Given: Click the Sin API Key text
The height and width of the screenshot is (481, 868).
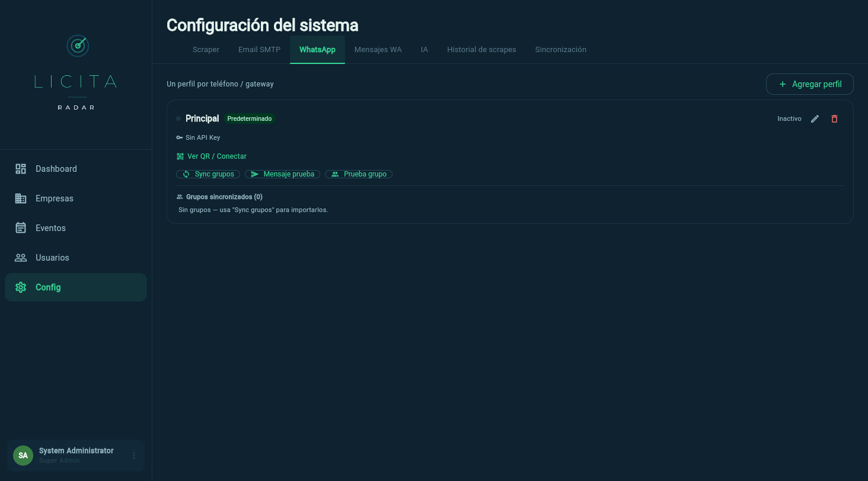Looking at the screenshot, I should click(x=203, y=137).
